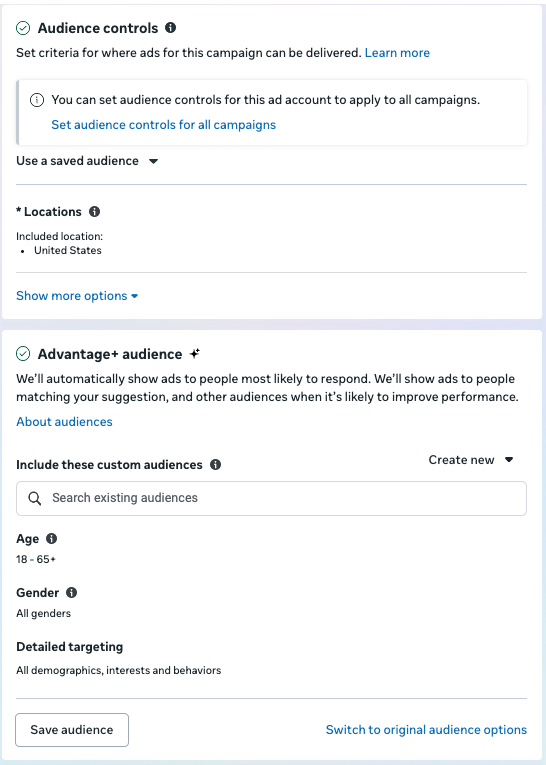Image resolution: width=546 pixels, height=765 pixels.
Task: Switch to original audience options
Action: pyautogui.click(x=426, y=730)
